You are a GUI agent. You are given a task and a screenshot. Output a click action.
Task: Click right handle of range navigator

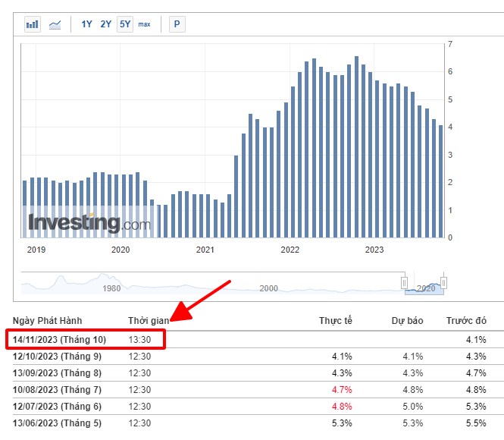443,283
